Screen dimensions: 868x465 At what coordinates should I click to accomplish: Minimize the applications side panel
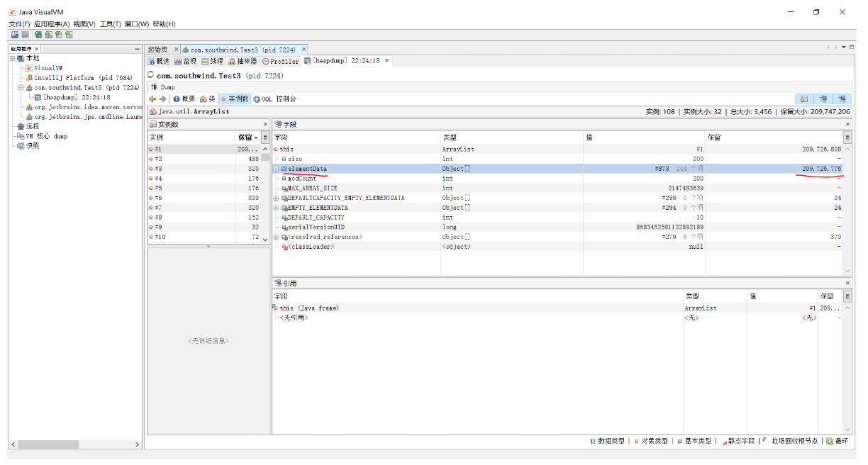[x=138, y=49]
